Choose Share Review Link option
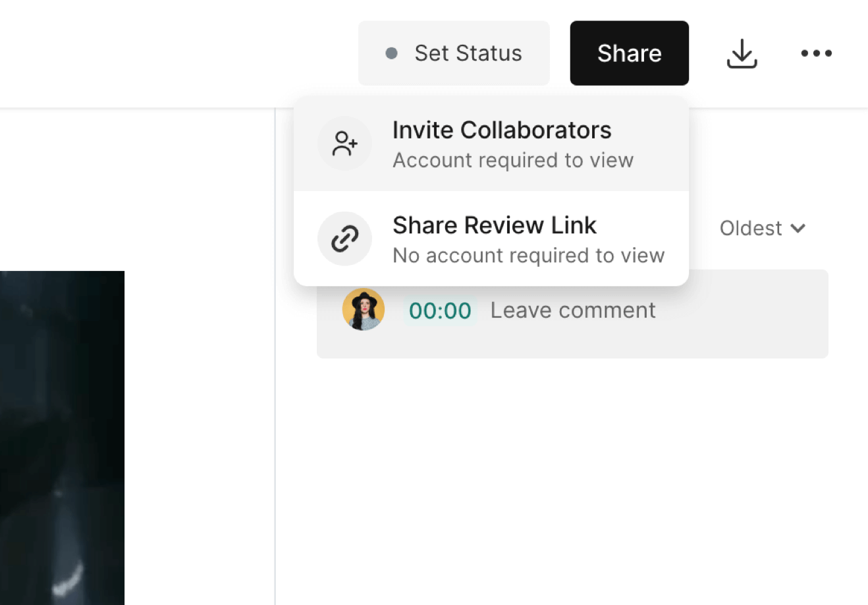Image resolution: width=868 pixels, height=605 pixels. [494, 225]
